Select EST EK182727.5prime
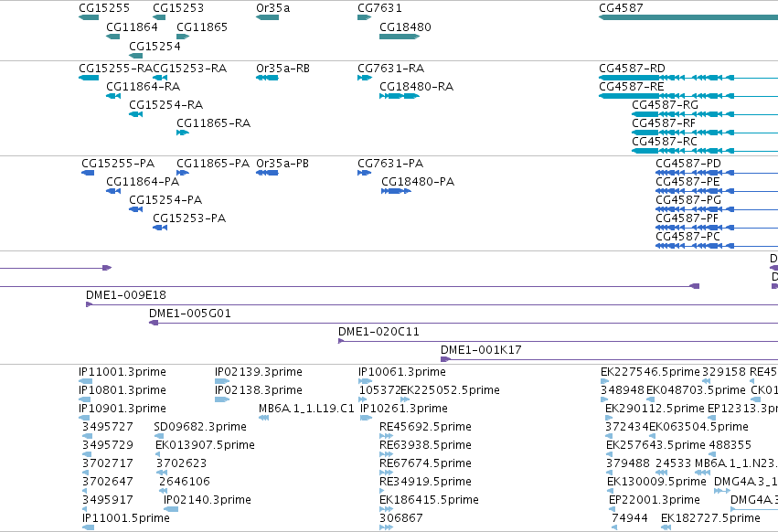 click(x=665, y=527)
